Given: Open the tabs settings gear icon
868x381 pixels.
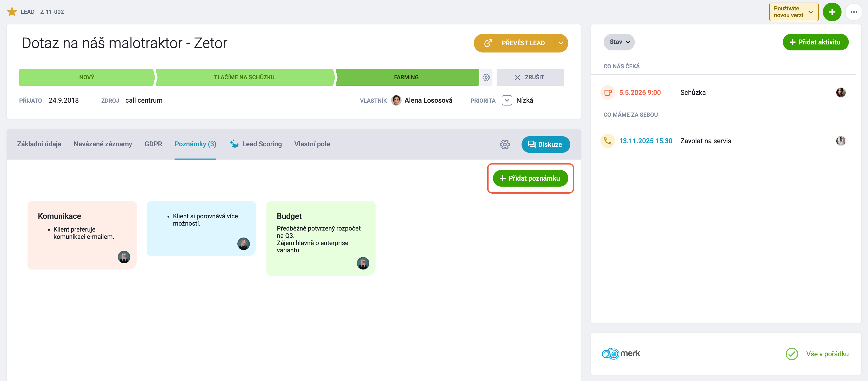Looking at the screenshot, I should (505, 144).
